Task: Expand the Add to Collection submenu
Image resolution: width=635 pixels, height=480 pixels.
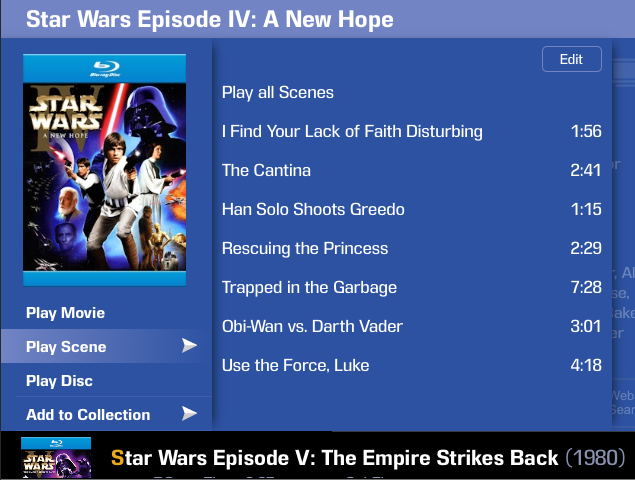Action: click(106, 414)
